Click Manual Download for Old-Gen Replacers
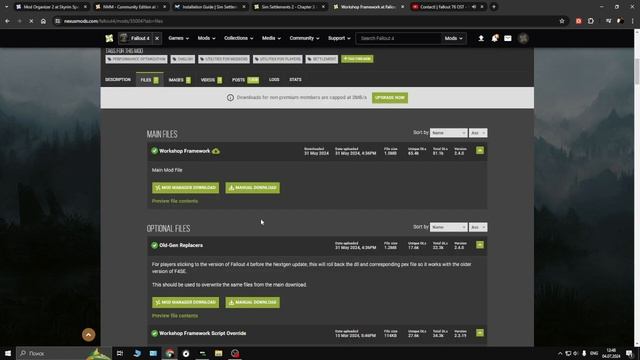Screen dimensions: 640x360 click(253, 302)
